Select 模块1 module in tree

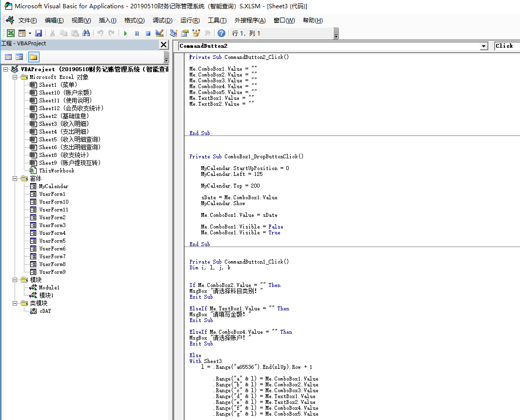coord(46,295)
